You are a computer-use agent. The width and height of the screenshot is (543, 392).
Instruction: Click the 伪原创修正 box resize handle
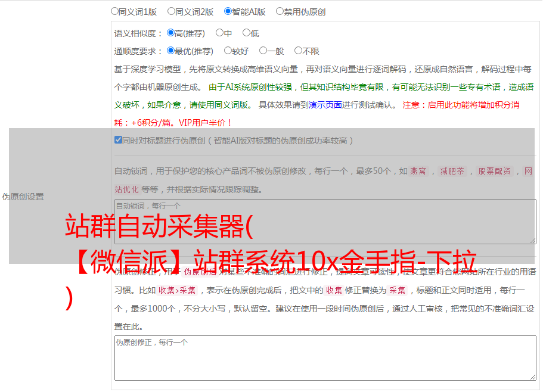533,377
